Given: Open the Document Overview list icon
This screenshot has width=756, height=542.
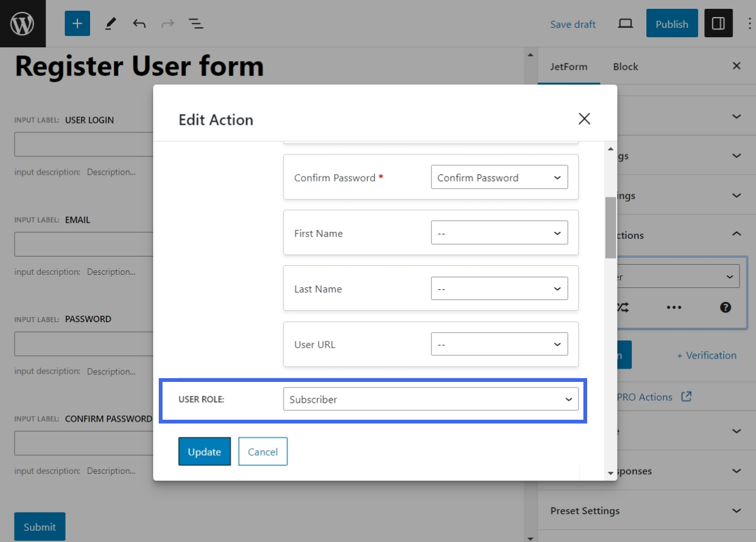Looking at the screenshot, I should (x=196, y=23).
